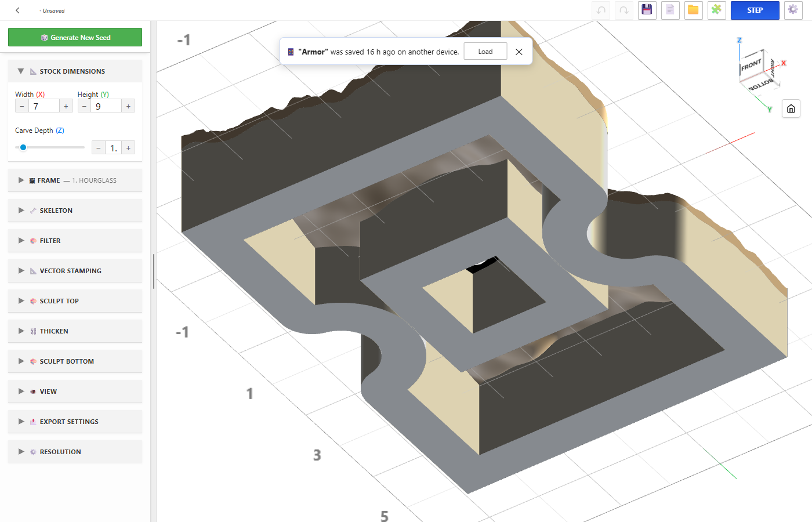Load the Armor project from the notification
Image resolution: width=812 pixels, height=522 pixels.
[485, 52]
